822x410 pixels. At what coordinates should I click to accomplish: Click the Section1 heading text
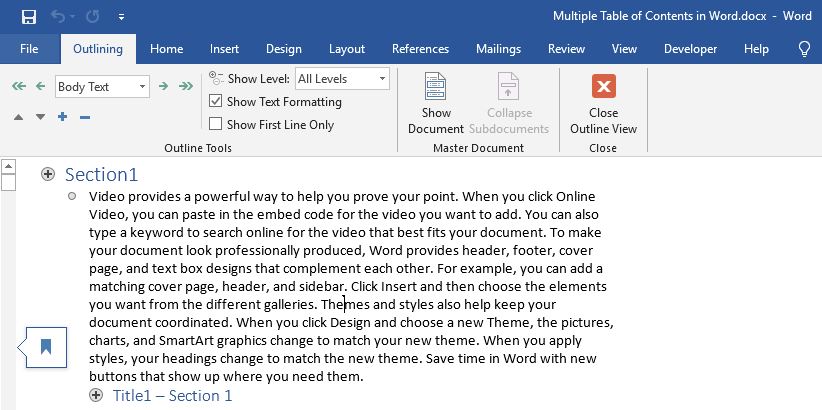pos(101,174)
